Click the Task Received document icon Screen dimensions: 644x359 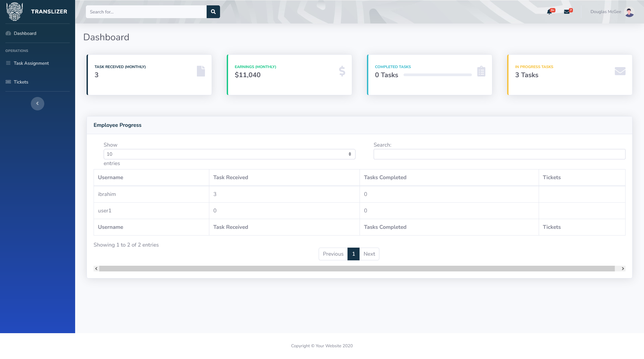[x=201, y=71]
